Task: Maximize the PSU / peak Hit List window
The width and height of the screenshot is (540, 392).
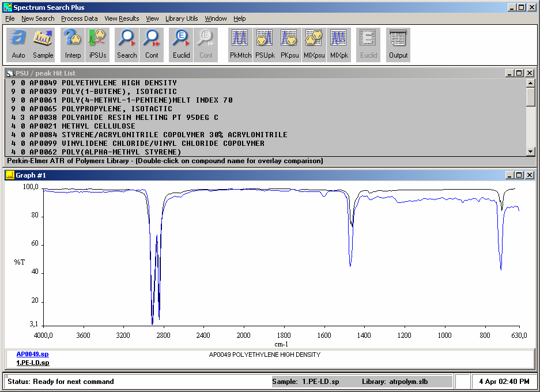Action: coord(519,73)
